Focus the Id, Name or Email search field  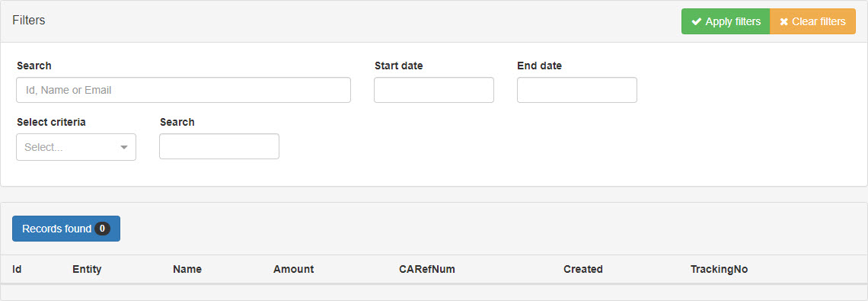183,90
